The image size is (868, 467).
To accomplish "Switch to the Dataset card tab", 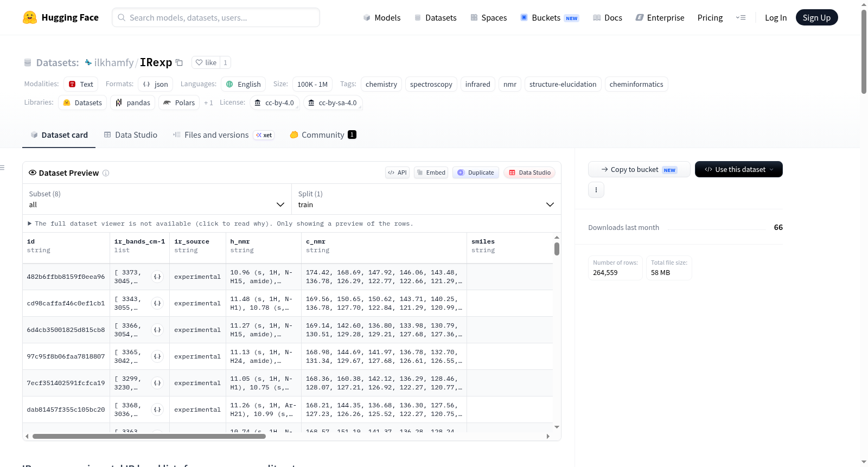I will [x=59, y=135].
